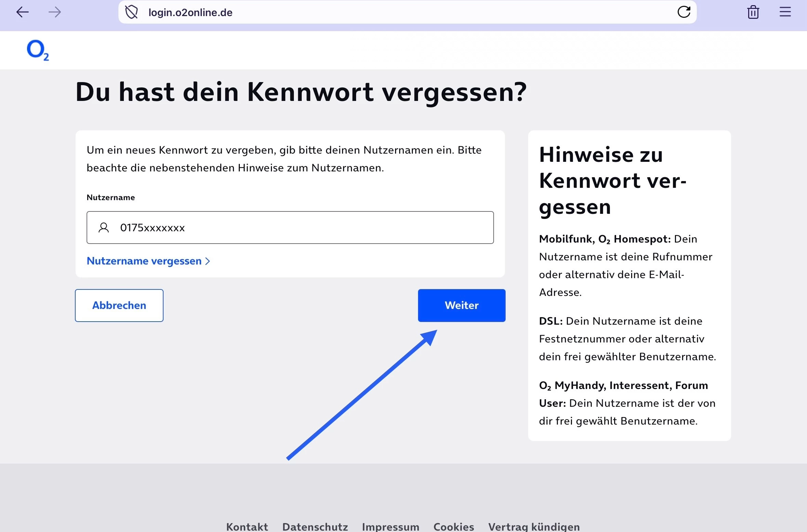Go back using browser back arrow

click(x=23, y=12)
